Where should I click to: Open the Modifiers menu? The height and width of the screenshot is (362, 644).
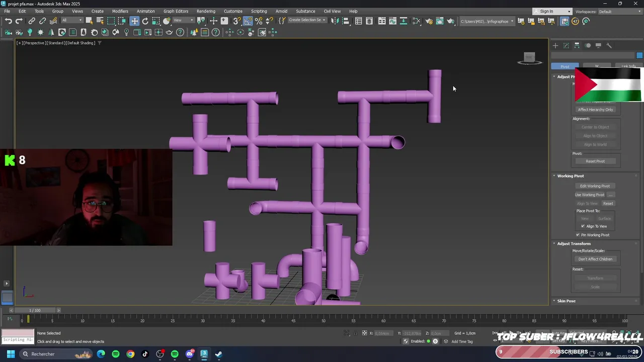[x=120, y=11]
